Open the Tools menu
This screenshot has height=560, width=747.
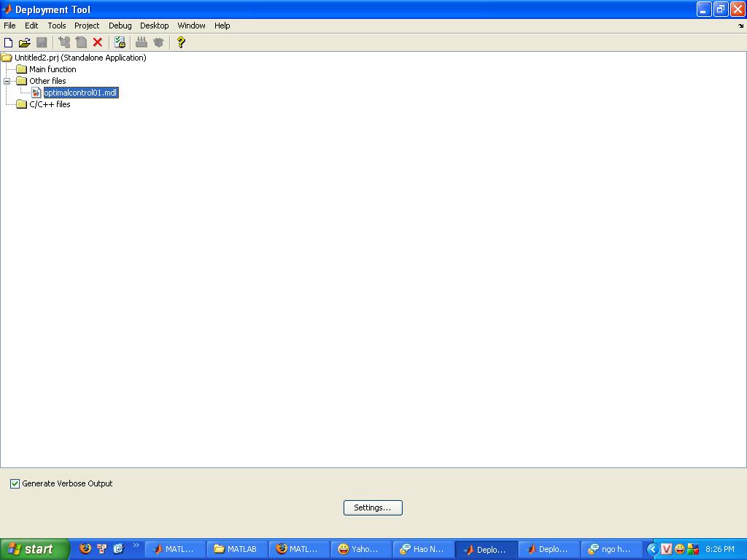click(x=57, y=26)
